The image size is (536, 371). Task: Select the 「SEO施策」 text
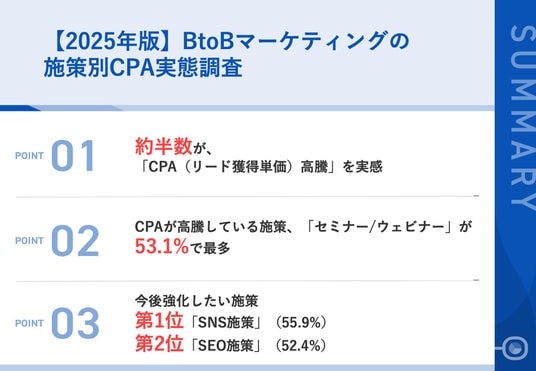click(227, 346)
